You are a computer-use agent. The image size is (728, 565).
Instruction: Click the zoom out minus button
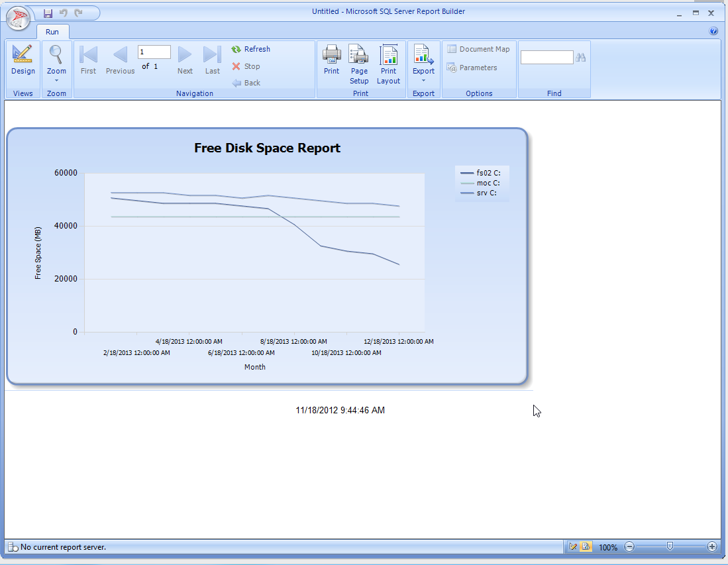click(x=629, y=547)
